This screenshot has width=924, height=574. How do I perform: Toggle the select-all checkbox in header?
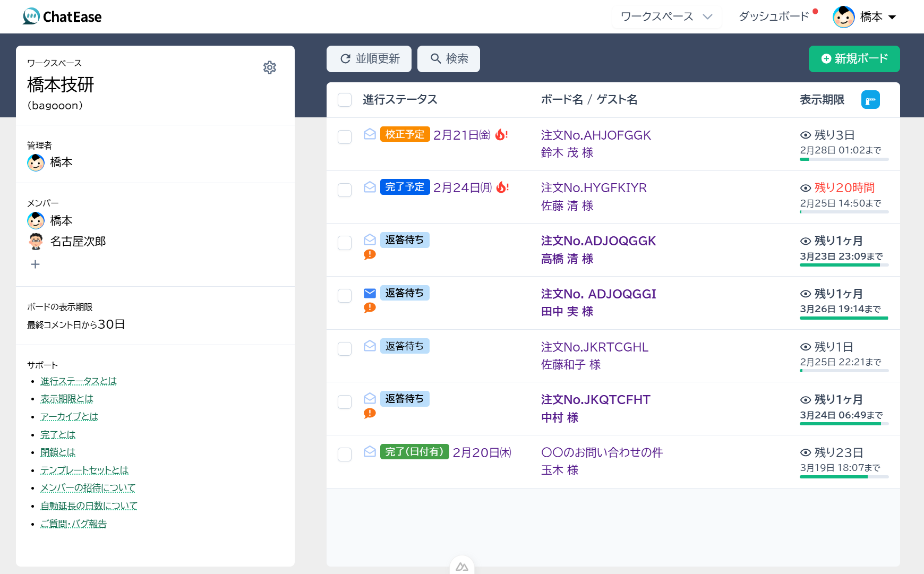point(345,100)
